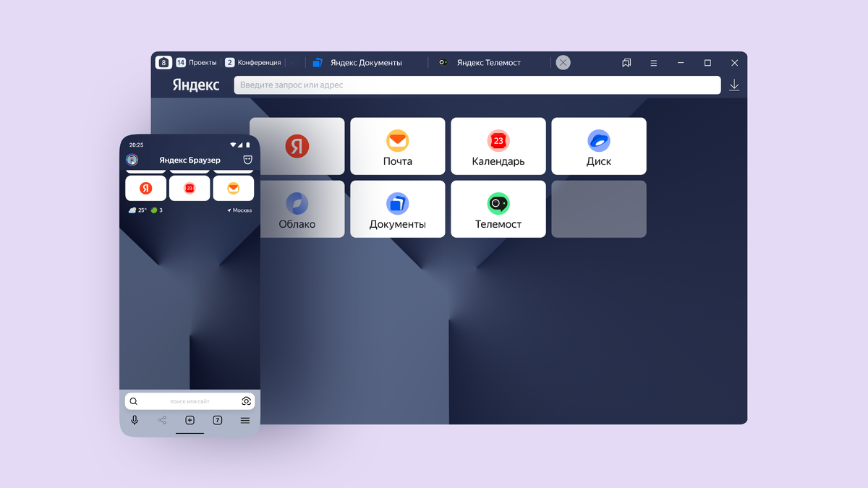868x488 pixels.
Task: Tap the magnifier icon in phone search bar
Action: (x=134, y=401)
